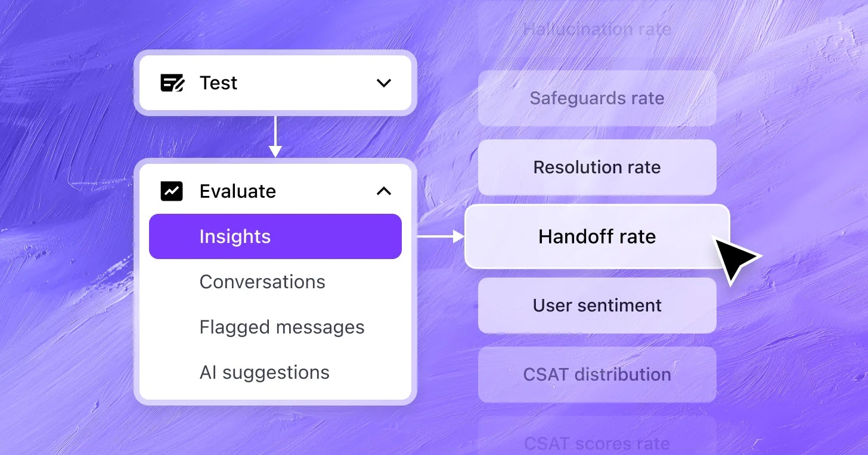Click the arrow connecting Test to Evaluate
The width and height of the screenshot is (868, 455).
[275, 136]
